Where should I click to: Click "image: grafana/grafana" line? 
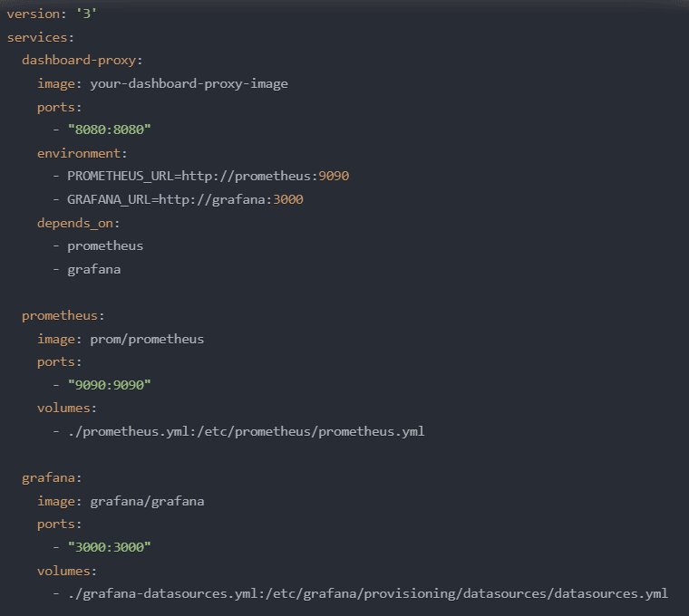tap(121, 501)
